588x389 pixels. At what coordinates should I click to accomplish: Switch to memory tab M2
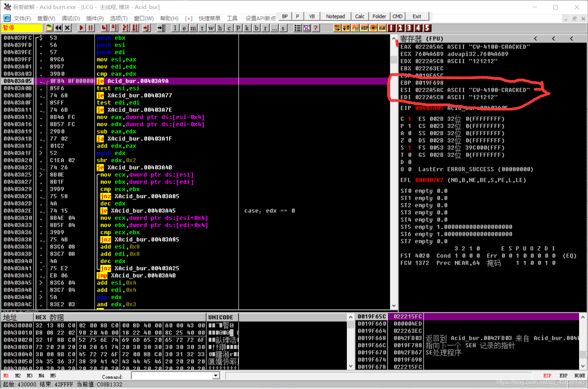[x=18, y=376]
